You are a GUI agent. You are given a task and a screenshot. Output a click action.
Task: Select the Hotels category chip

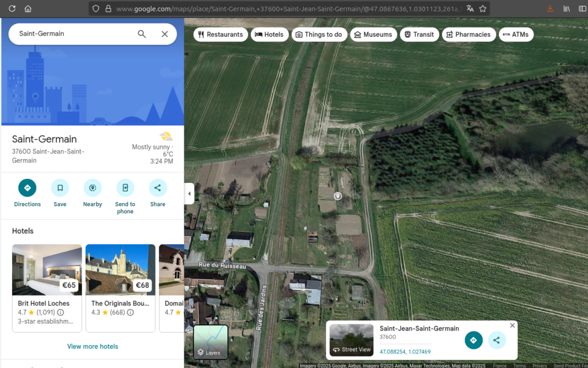[269, 34]
